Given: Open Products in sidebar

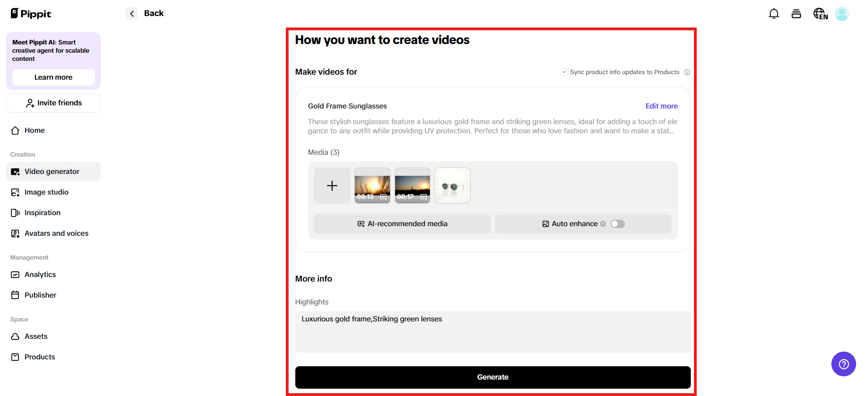Looking at the screenshot, I should click(x=53, y=357).
